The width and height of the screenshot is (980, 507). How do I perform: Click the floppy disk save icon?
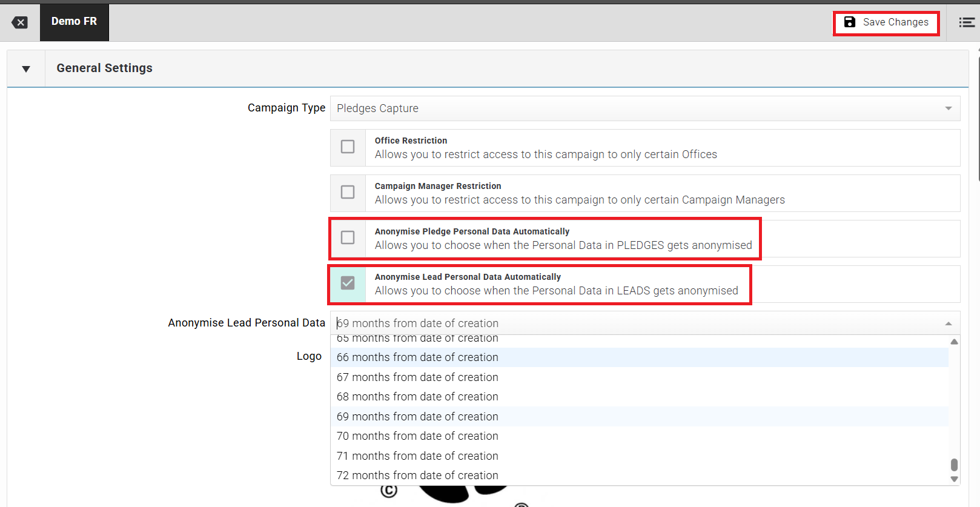pyautogui.click(x=850, y=22)
